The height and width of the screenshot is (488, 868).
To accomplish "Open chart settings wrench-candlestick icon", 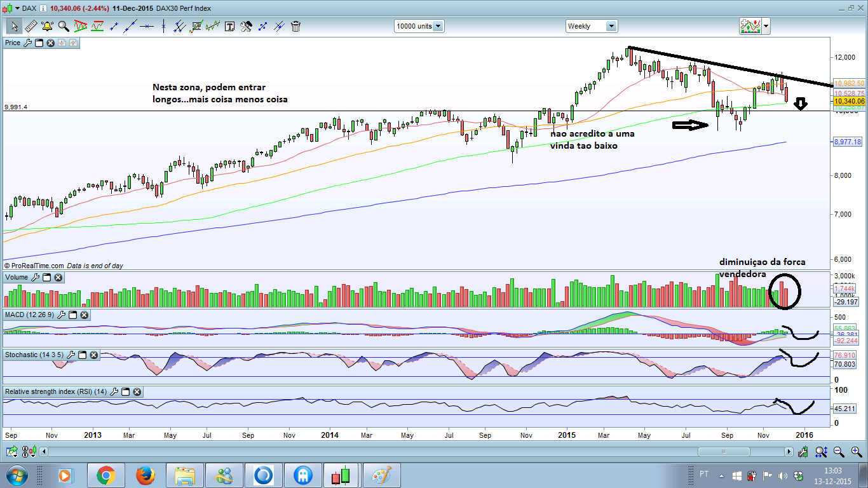I will tap(803, 452).
